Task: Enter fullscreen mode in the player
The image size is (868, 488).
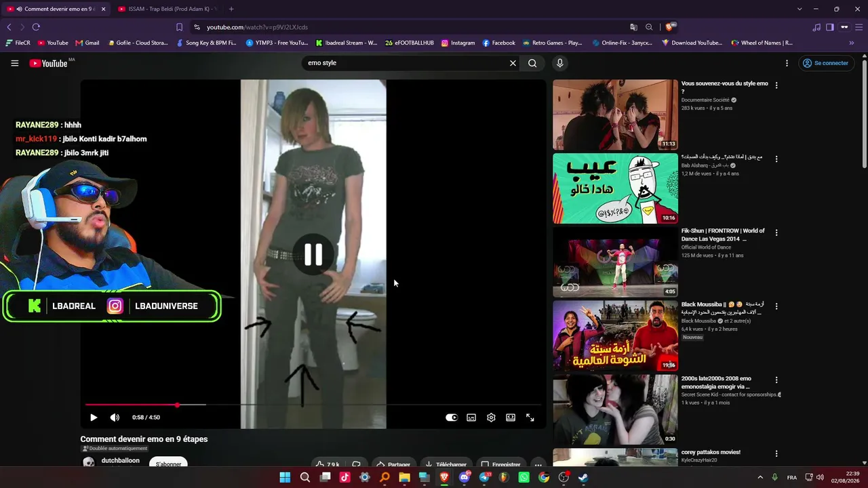Action: [530, 418]
